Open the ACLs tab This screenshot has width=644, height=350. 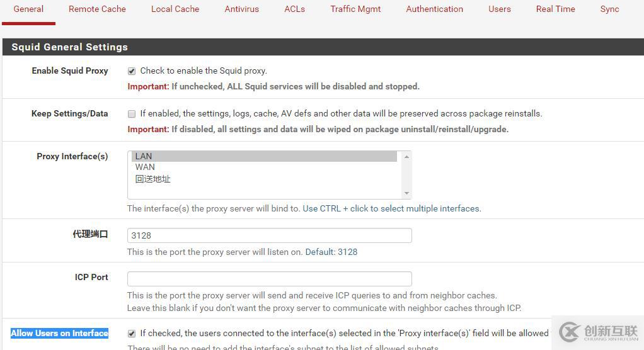294,9
